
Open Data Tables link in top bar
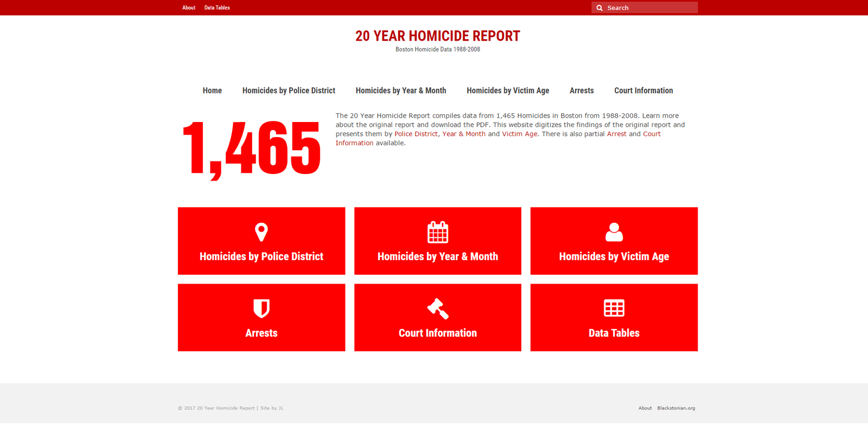tap(217, 8)
